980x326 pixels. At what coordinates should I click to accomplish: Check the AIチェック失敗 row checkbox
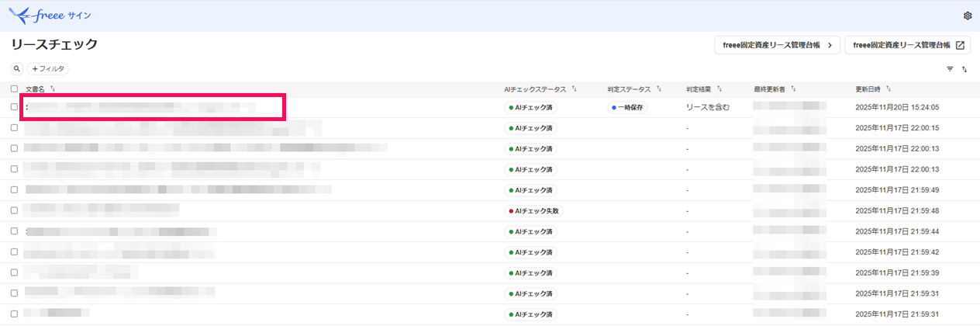pos(14,210)
